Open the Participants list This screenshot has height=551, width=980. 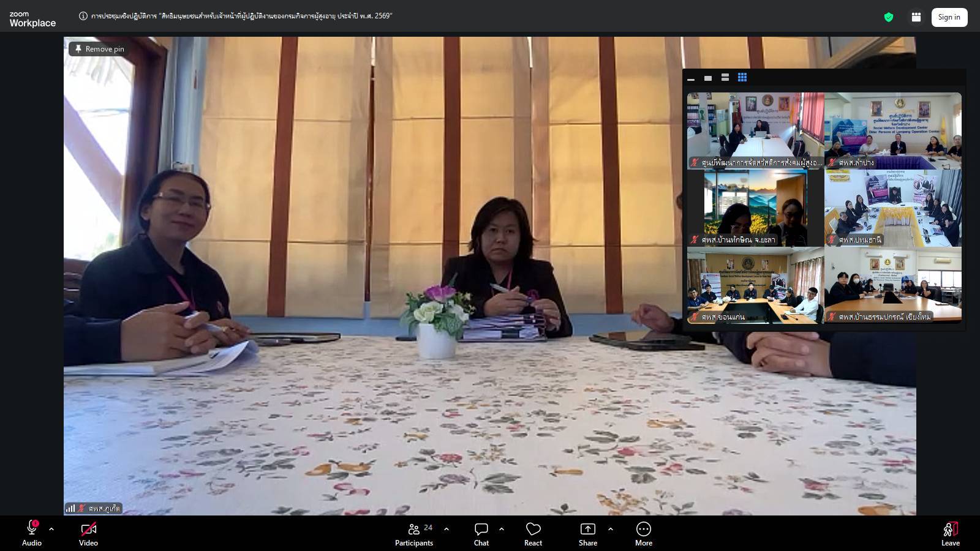(x=414, y=533)
